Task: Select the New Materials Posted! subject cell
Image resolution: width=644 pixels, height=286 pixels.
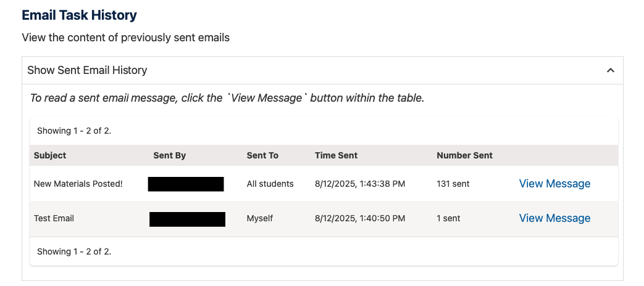Action: coord(78,184)
